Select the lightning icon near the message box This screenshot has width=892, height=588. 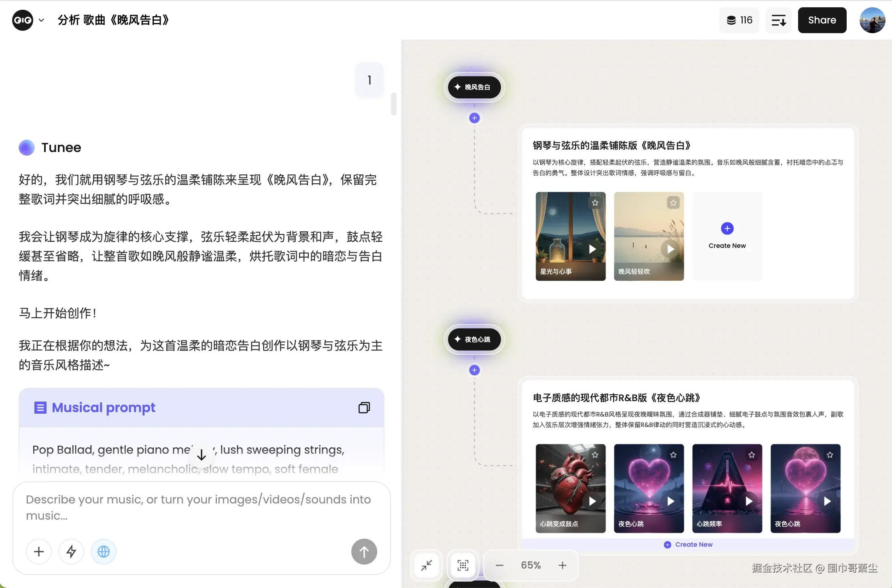pyautogui.click(x=71, y=551)
